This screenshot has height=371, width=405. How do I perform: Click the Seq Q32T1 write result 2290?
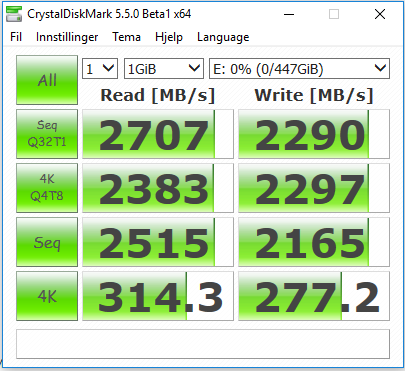pos(314,134)
